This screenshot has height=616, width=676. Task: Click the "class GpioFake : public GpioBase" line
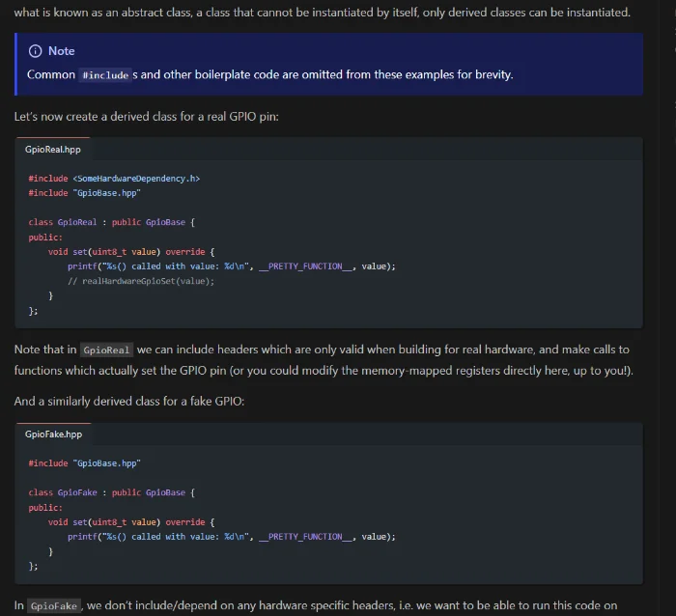tap(112, 492)
